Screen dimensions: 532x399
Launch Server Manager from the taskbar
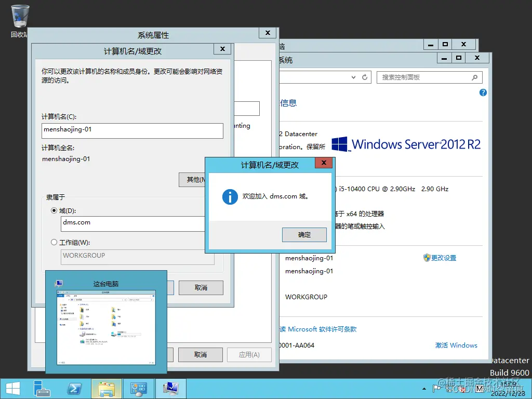(x=42, y=389)
